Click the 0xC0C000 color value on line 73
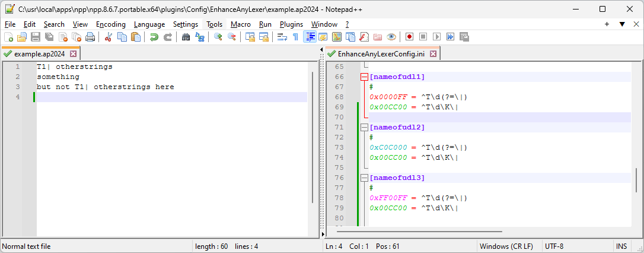This screenshot has width=644, height=253. click(388, 147)
